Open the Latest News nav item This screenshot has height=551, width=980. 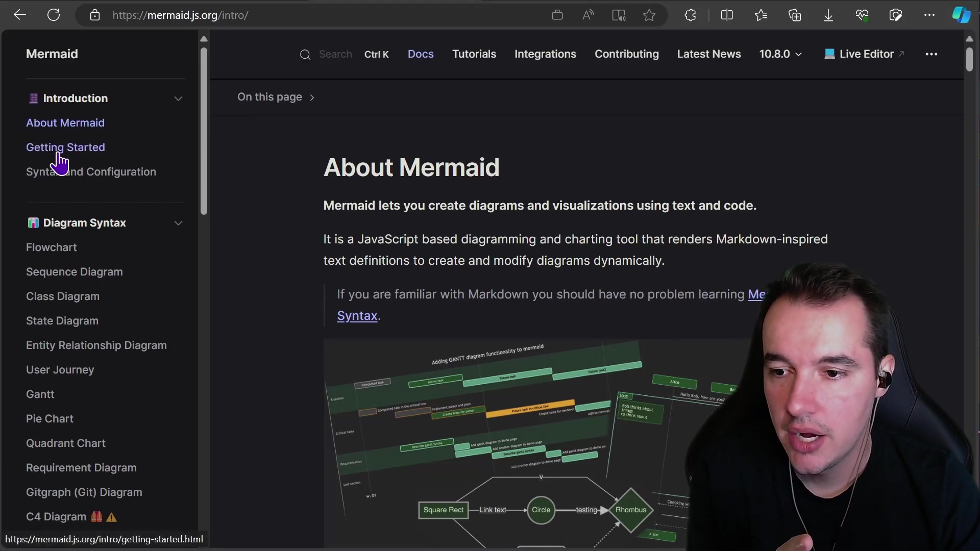pos(709,54)
